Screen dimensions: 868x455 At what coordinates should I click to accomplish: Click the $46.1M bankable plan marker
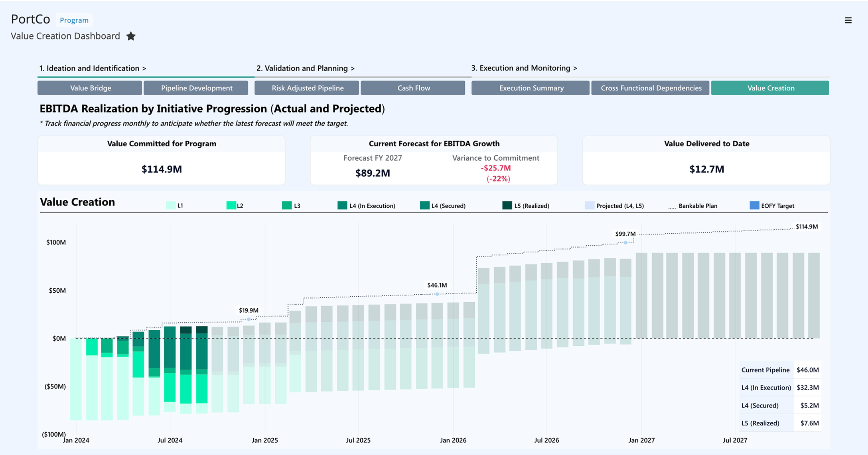(437, 294)
